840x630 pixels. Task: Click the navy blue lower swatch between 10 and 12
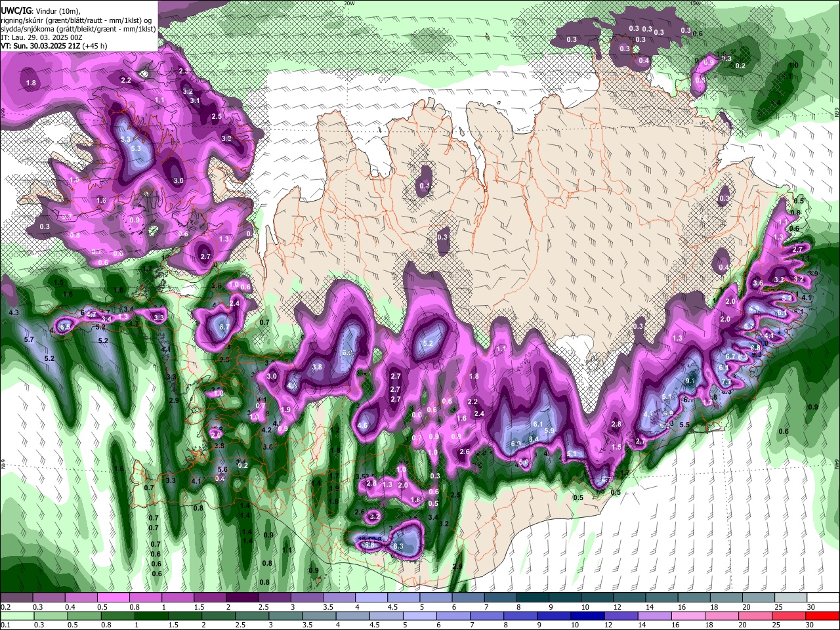[x=586, y=616]
